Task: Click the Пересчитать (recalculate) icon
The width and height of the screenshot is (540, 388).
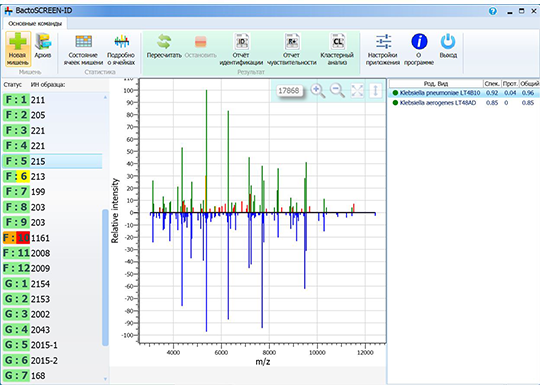Action: pos(164,46)
